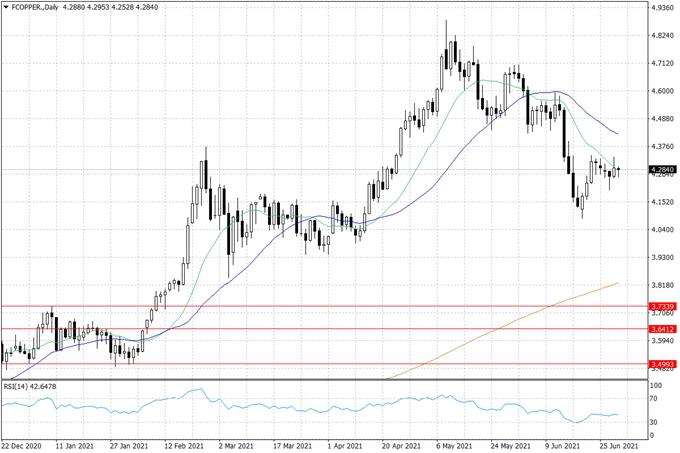Click the 25 Jun 2021 date label

(618, 446)
